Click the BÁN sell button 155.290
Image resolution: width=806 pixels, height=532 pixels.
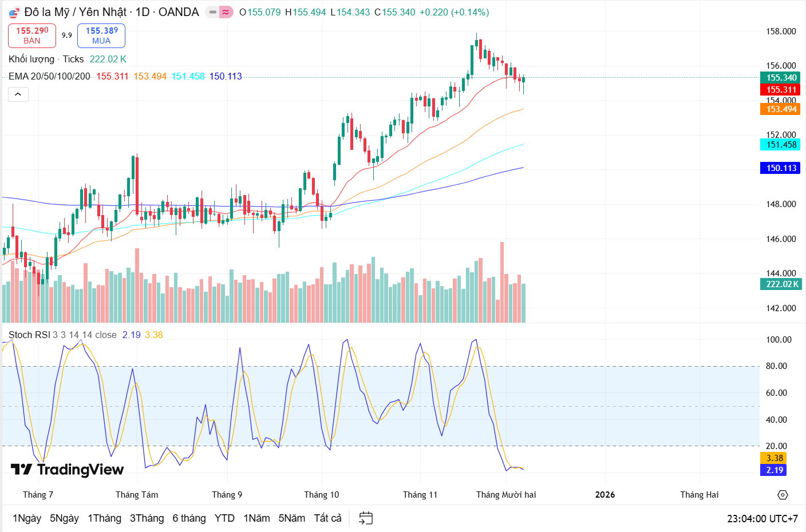pyautogui.click(x=32, y=35)
